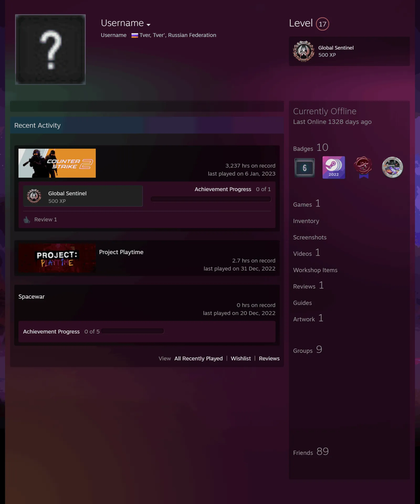Open the Steam 2022 replay badge
Viewport: 420px width, 504px height.
(x=334, y=167)
